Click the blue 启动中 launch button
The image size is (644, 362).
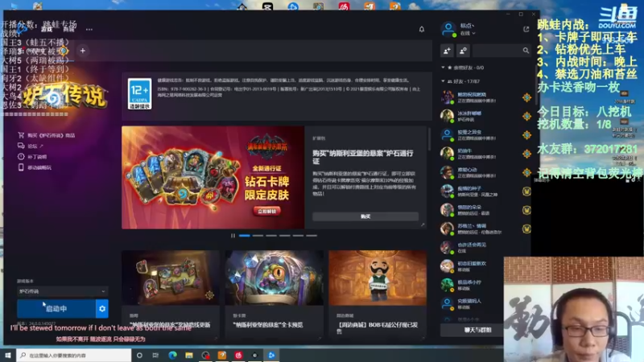56,309
